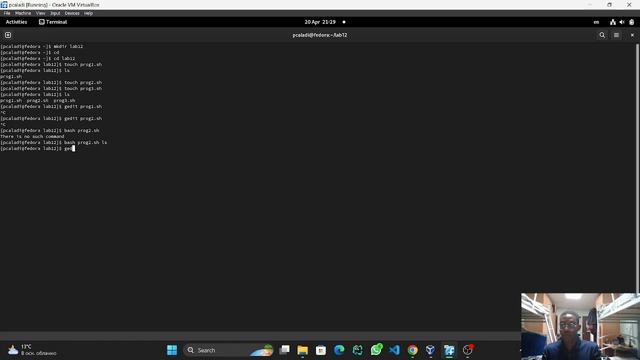Open the VirtualBox Help menu
The image size is (640, 360).
[88, 13]
